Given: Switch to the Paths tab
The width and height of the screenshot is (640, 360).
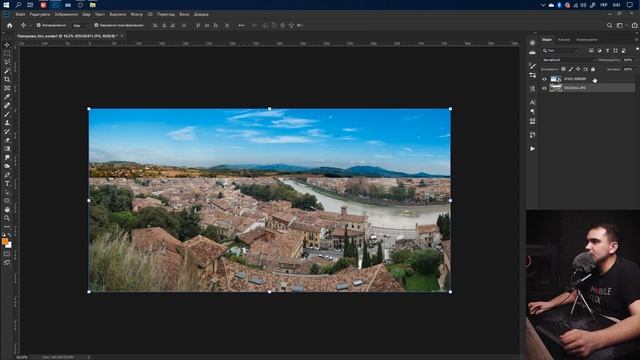Looking at the screenshot, I should coord(587,40).
